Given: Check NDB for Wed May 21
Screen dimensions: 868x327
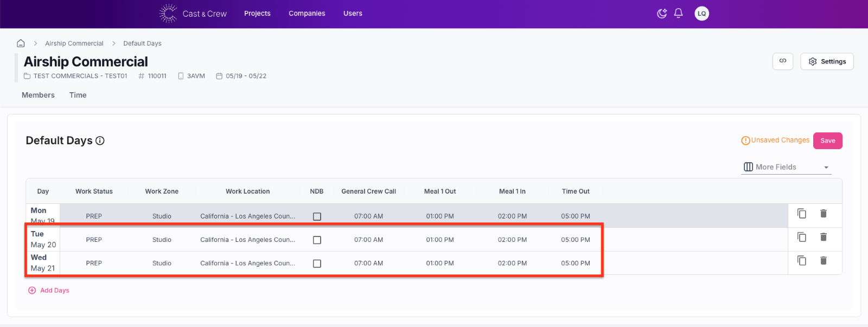Looking at the screenshot, I should pyautogui.click(x=317, y=264).
